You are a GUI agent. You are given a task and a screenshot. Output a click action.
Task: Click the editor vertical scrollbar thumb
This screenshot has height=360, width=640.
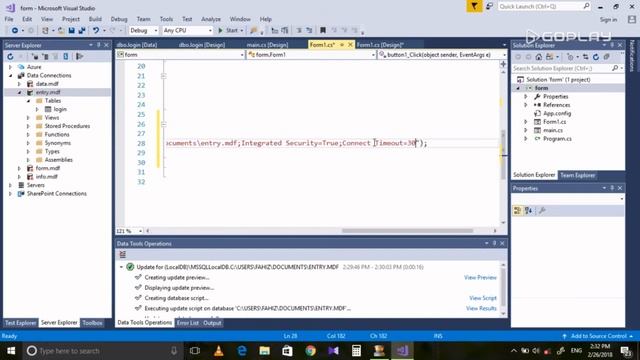pyautogui.click(x=503, y=154)
